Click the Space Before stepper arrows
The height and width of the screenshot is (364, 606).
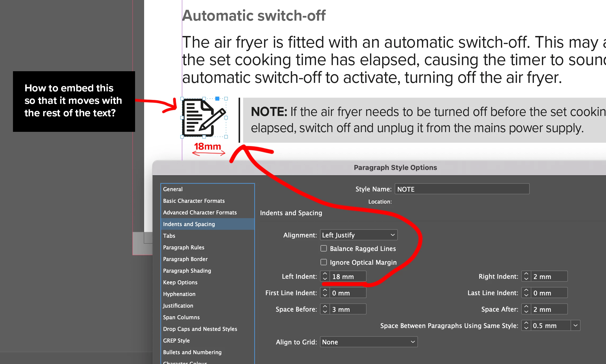click(325, 309)
